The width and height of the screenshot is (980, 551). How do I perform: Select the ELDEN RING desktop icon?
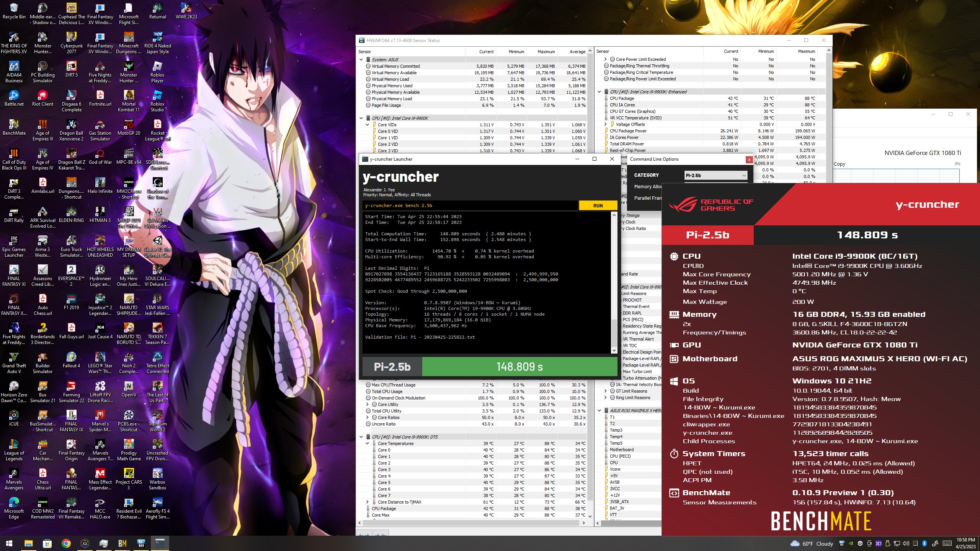coord(71,215)
